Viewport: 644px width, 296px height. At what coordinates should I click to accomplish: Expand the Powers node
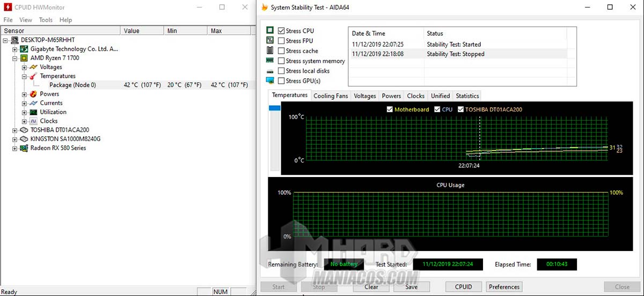[x=24, y=94]
